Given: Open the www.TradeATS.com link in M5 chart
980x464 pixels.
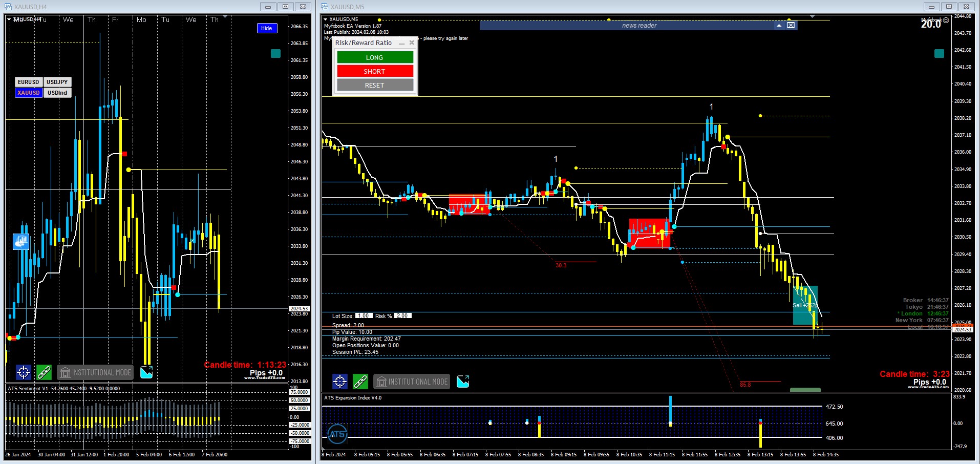Looking at the screenshot, I should [928, 387].
